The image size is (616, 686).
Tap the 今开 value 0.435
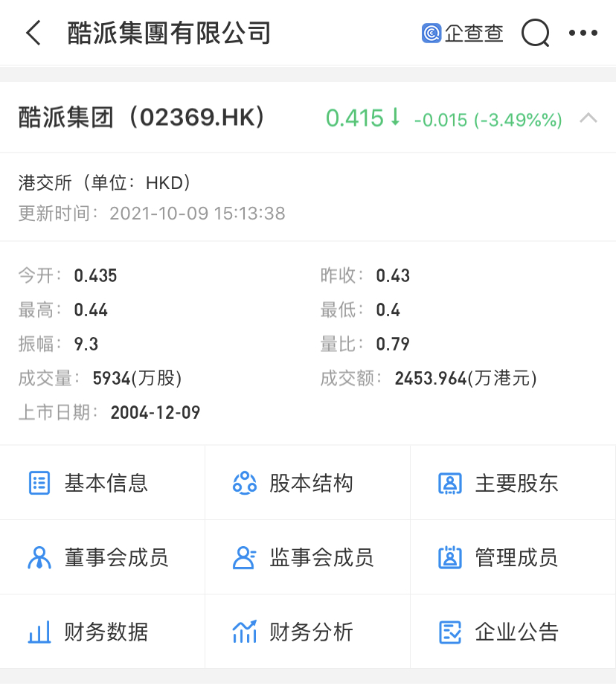pyautogui.click(x=95, y=275)
